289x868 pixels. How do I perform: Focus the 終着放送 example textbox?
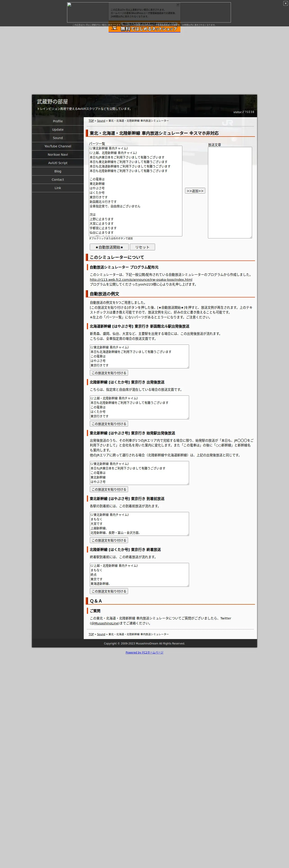139,575
